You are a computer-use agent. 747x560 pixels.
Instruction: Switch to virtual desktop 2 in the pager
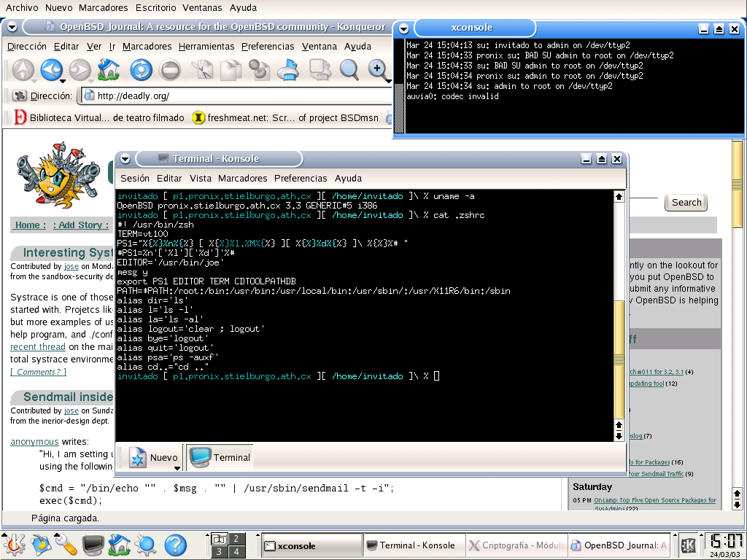[236, 539]
